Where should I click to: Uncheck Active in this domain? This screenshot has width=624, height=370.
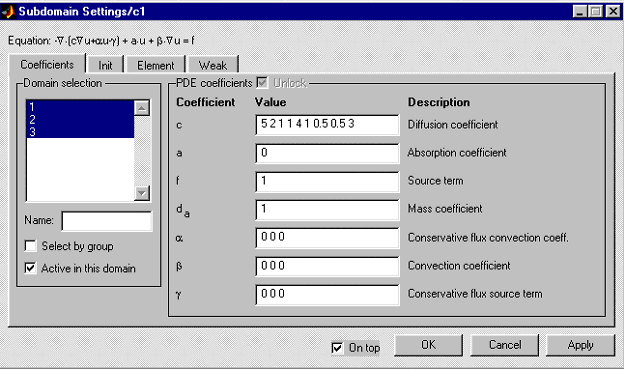[31, 268]
